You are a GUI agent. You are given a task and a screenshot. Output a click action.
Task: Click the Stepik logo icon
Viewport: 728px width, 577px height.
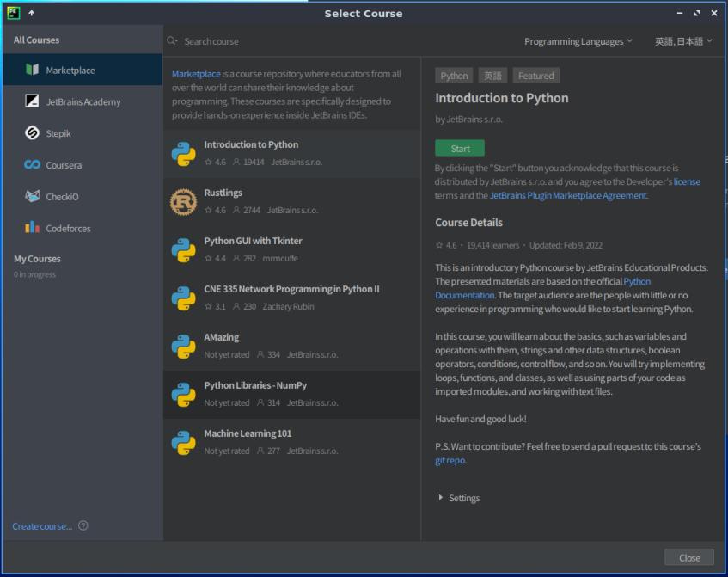point(32,133)
